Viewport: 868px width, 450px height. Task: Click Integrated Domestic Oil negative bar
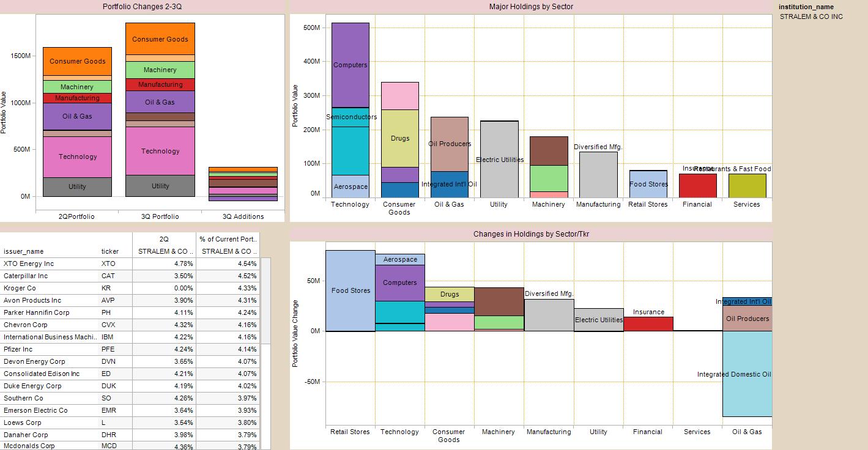coord(747,374)
